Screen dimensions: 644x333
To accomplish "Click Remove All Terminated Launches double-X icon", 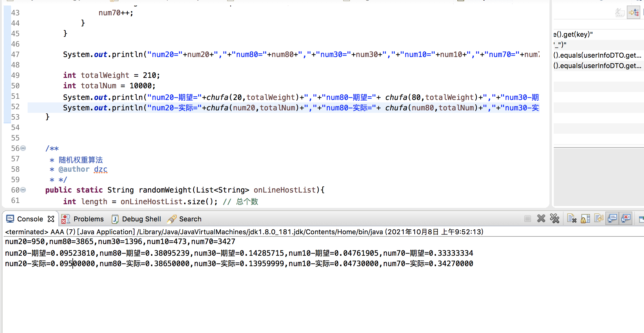I will [x=555, y=219].
